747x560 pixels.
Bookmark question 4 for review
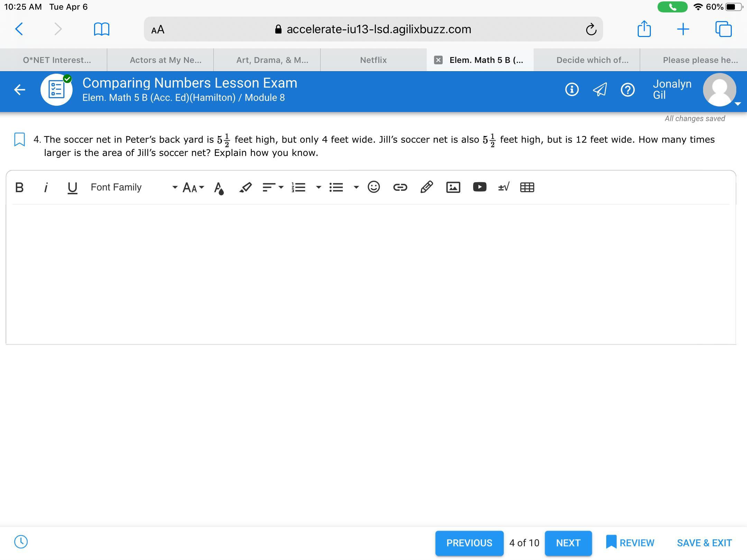click(19, 139)
